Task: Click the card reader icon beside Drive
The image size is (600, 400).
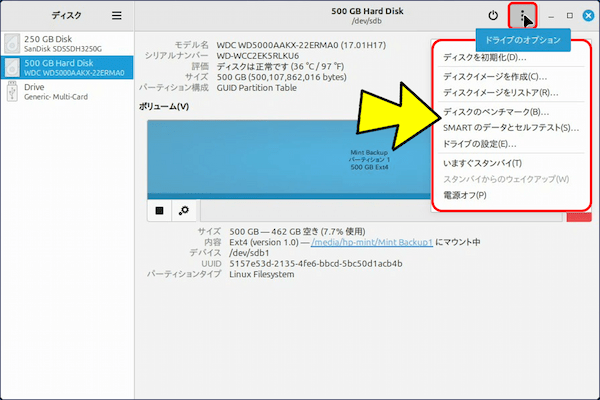Action: (12, 91)
